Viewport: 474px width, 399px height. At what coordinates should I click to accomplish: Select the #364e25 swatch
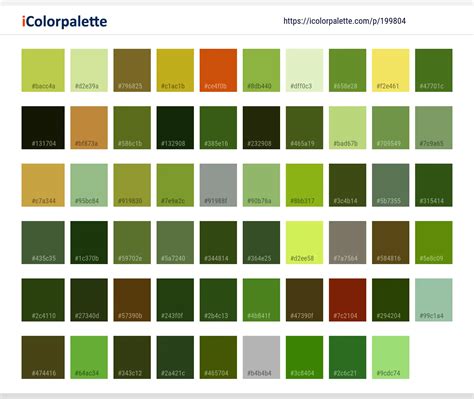click(x=261, y=242)
